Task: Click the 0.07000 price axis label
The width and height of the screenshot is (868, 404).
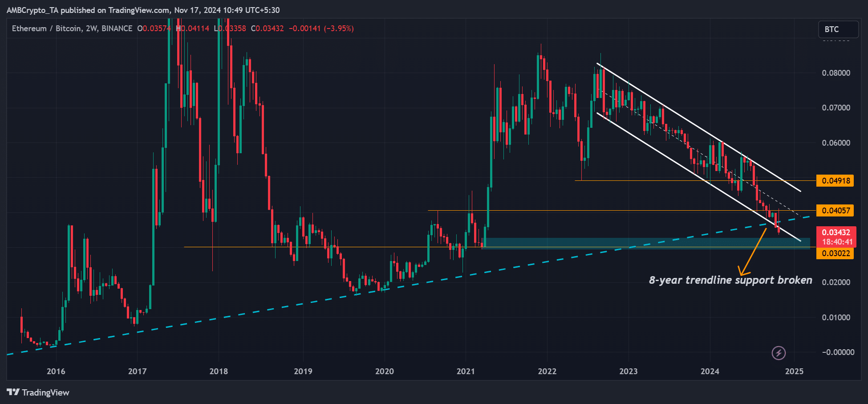Action: (x=836, y=108)
